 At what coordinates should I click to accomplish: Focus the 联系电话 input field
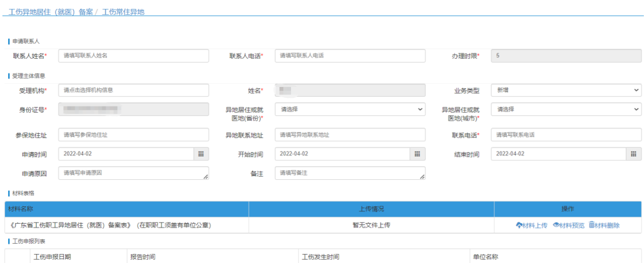566,135
